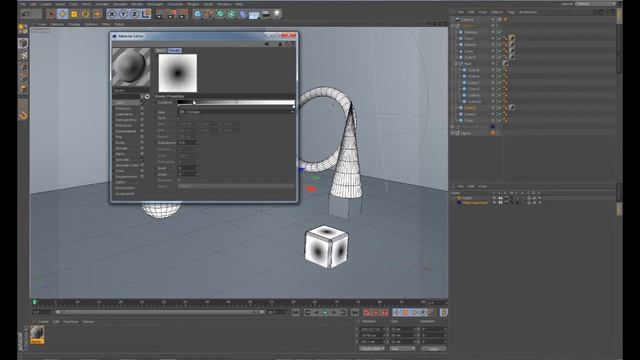Click the back arrow in Material Editor
Screen dimensions: 640x360
click(267, 44)
